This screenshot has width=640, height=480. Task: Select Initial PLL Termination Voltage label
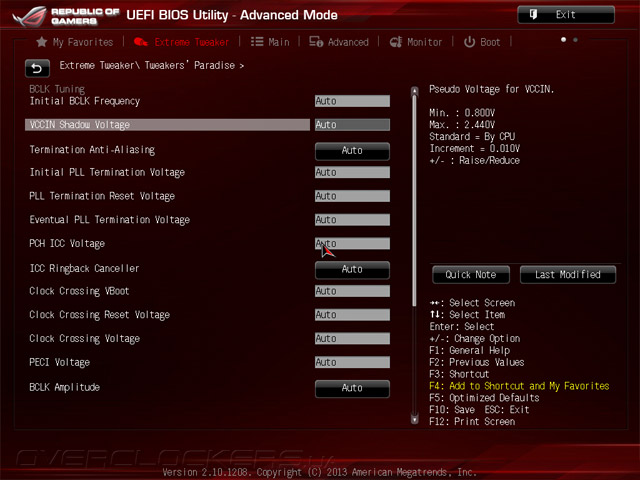click(x=107, y=172)
